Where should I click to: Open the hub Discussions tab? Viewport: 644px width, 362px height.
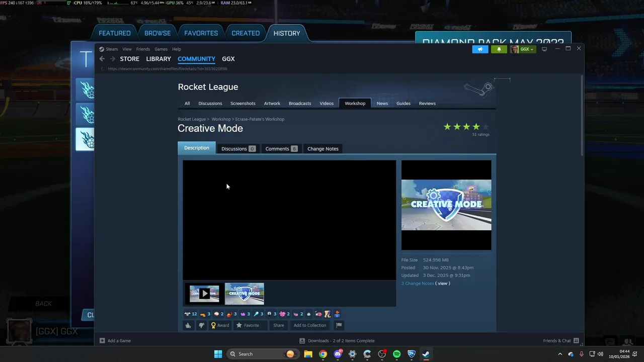[x=210, y=104]
